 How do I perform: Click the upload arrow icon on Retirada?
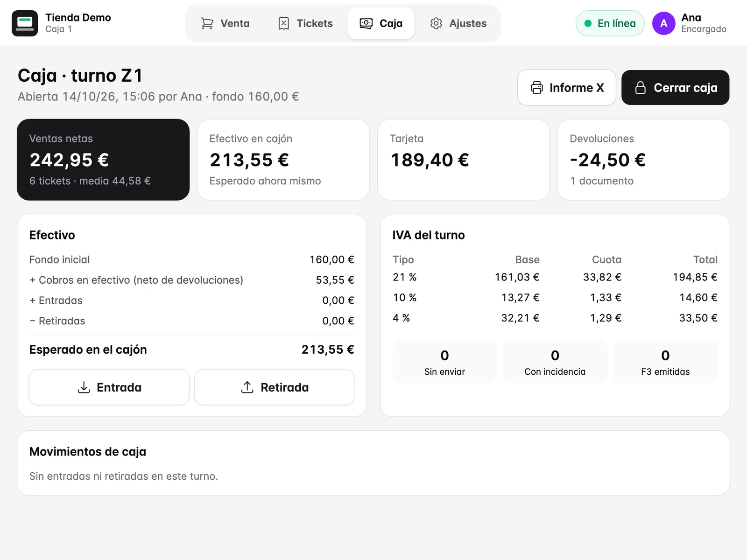pos(247,387)
